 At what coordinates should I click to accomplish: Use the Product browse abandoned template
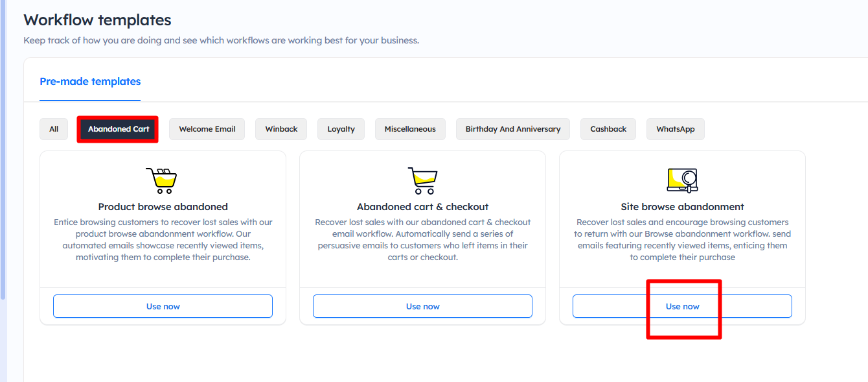tap(163, 306)
